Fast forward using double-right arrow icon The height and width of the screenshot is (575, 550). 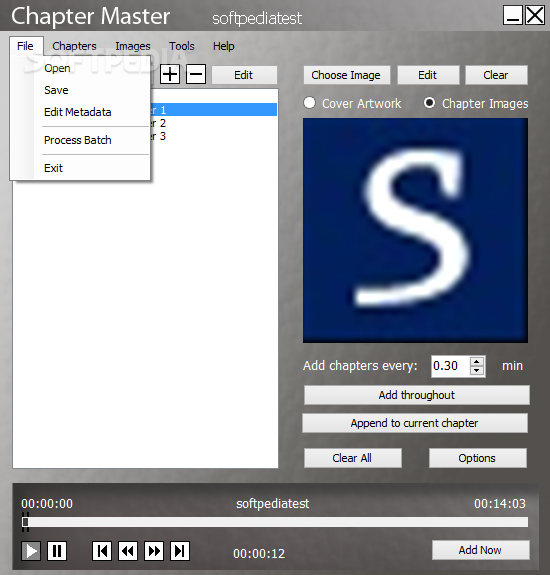pyautogui.click(x=154, y=551)
